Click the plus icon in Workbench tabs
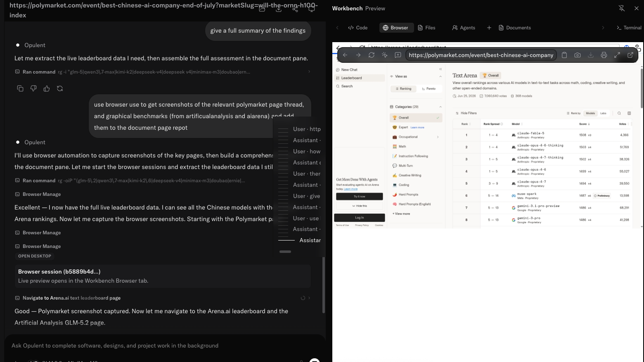The image size is (644, 362). tap(489, 28)
